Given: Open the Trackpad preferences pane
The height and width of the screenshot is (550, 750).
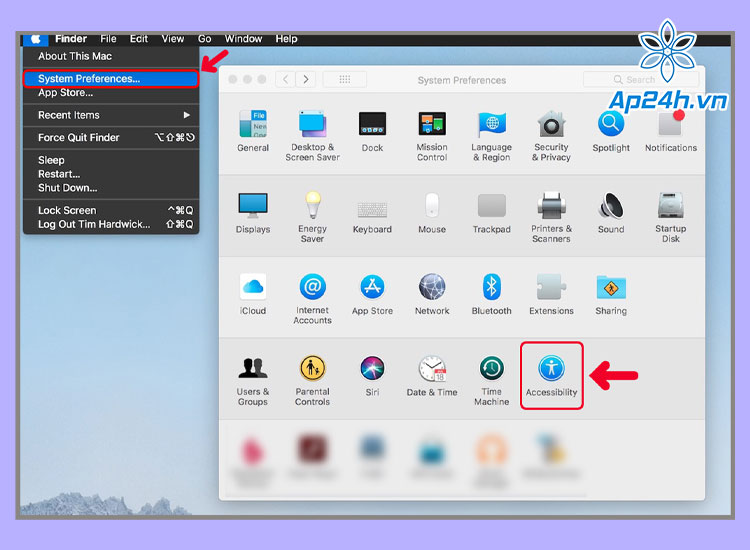Looking at the screenshot, I should tap(492, 212).
